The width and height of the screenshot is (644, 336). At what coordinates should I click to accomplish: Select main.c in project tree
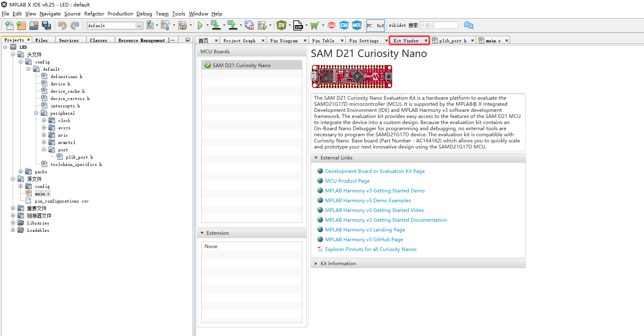click(x=42, y=194)
